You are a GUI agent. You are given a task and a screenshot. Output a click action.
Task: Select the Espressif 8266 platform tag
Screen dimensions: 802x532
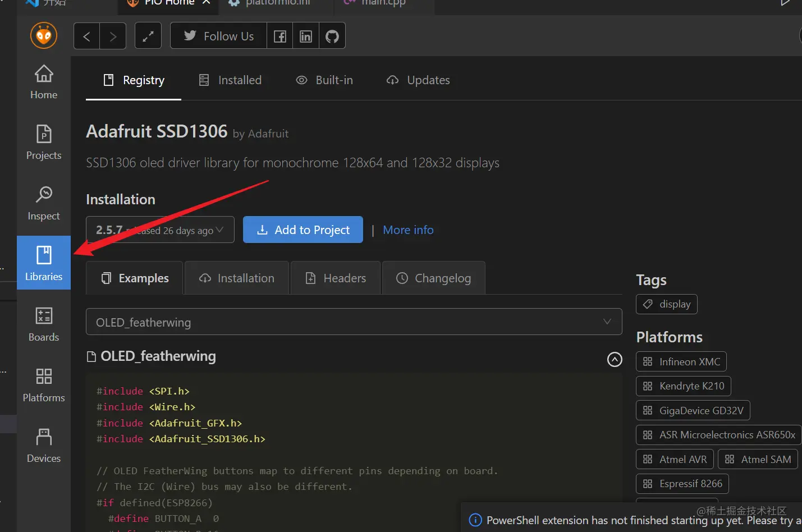[682, 483]
